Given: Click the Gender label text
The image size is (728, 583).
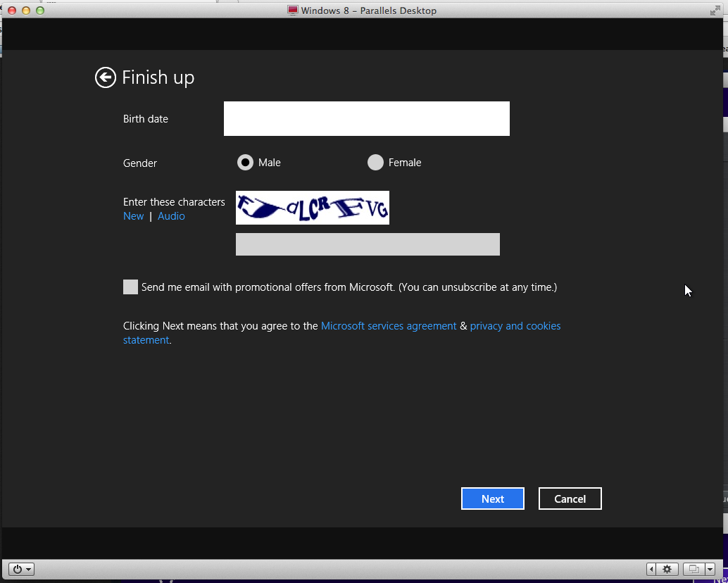Looking at the screenshot, I should pos(139,163).
